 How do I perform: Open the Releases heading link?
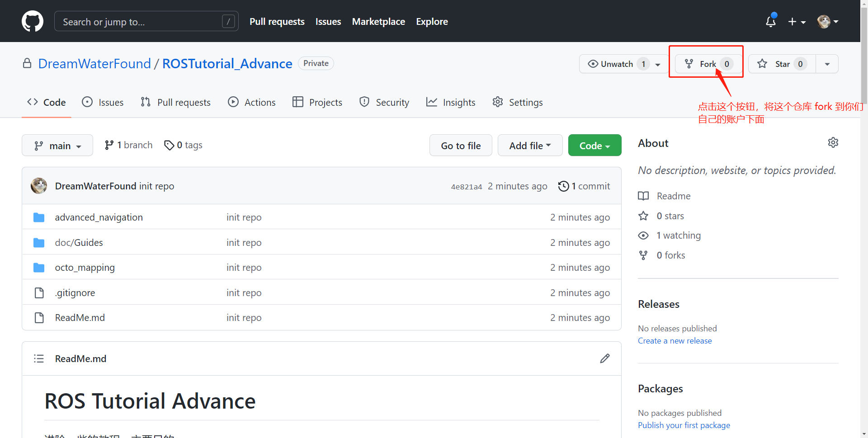tap(659, 304)
